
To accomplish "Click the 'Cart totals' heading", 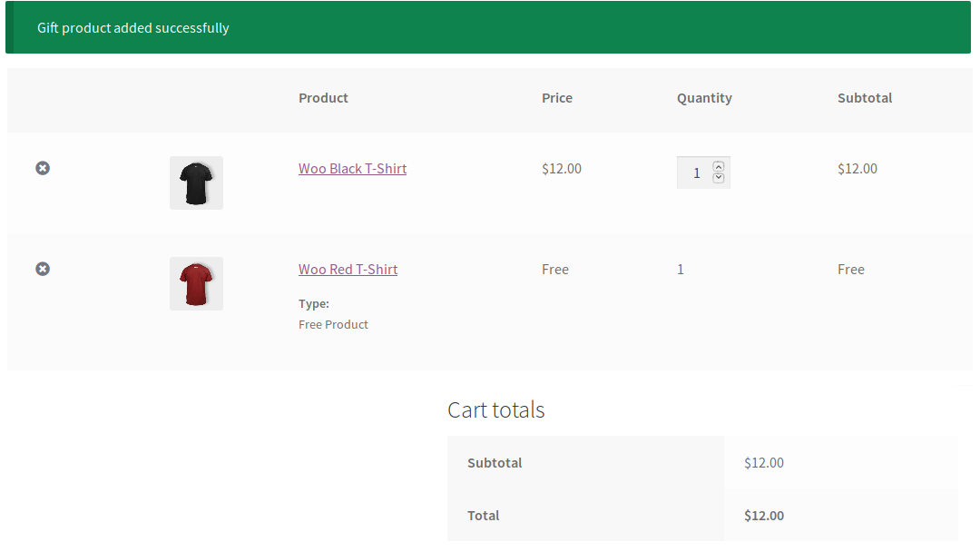I will (x=496, y=410).
